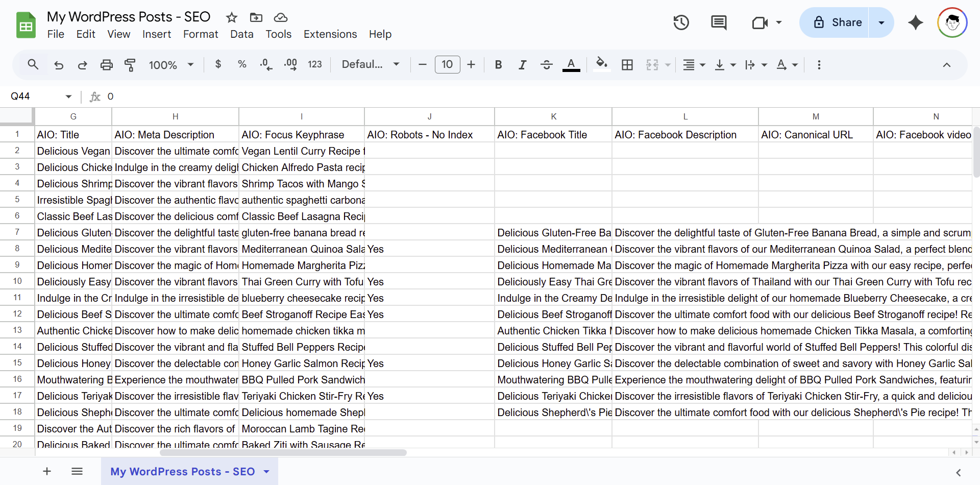
Task: Search the toolbar menus
Action: (33, 64)
